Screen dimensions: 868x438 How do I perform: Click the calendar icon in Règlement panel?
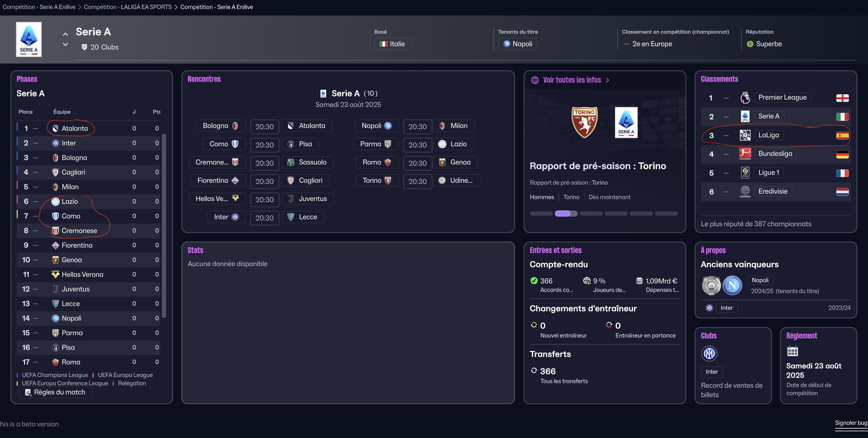pos(793,351)
